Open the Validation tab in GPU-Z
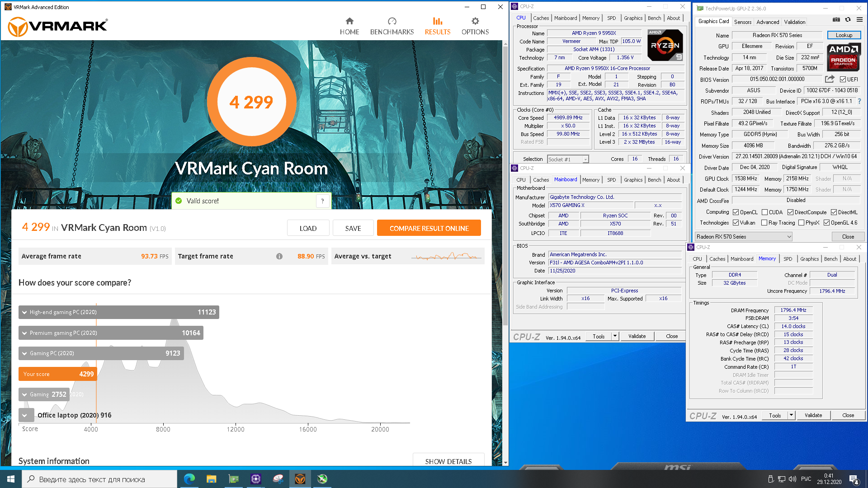Viewport: 868px width, 488px height. 795,22
